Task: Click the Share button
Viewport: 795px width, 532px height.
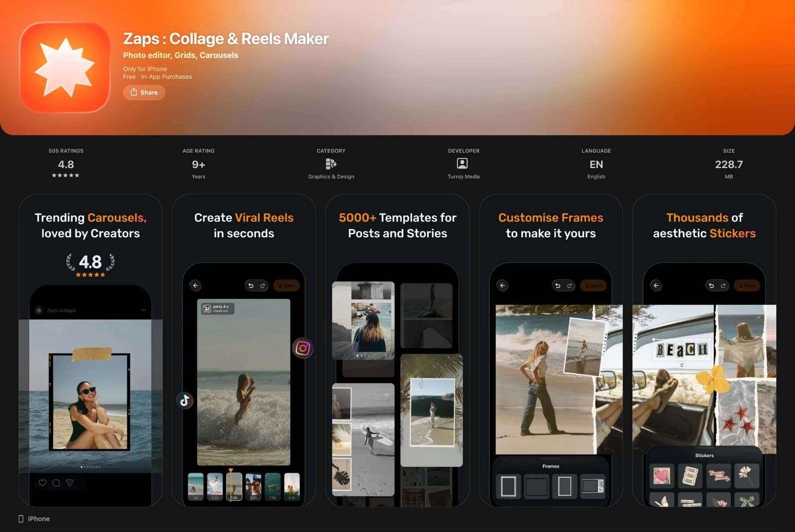Action: pos(144,93)
